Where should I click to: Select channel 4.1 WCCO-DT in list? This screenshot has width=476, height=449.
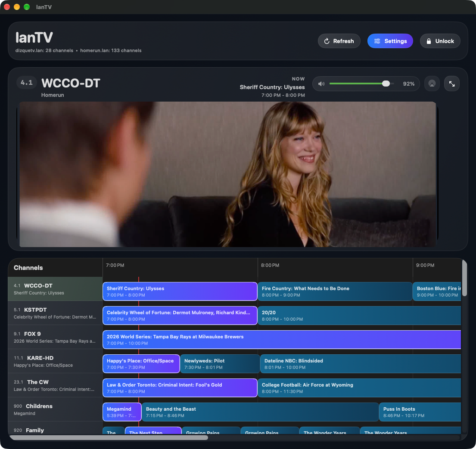tap(55, 289)
